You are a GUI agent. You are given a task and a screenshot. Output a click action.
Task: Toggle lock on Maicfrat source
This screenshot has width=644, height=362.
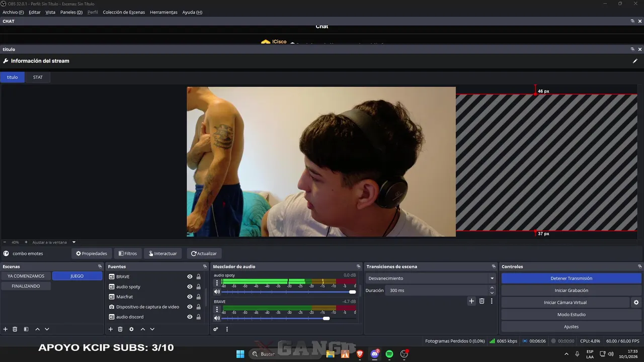(198, 297)
